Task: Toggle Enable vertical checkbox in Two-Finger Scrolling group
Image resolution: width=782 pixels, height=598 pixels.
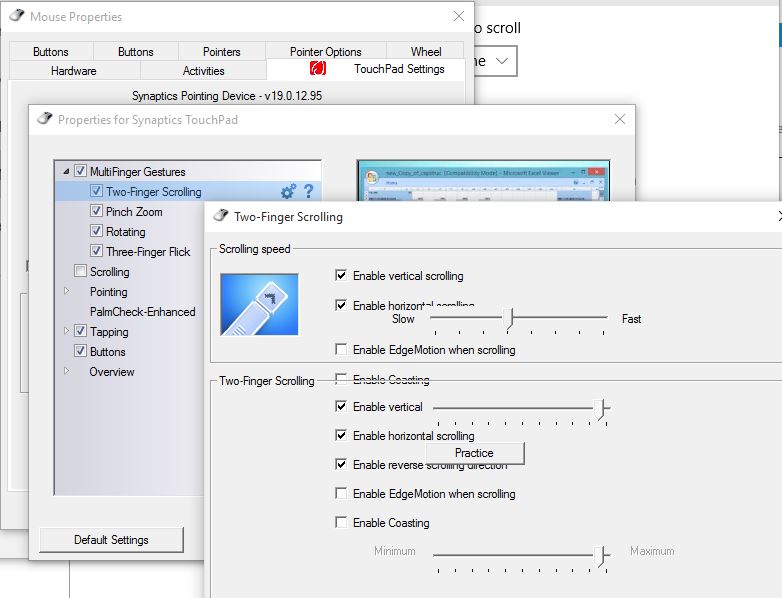Action: click(341, 406)
